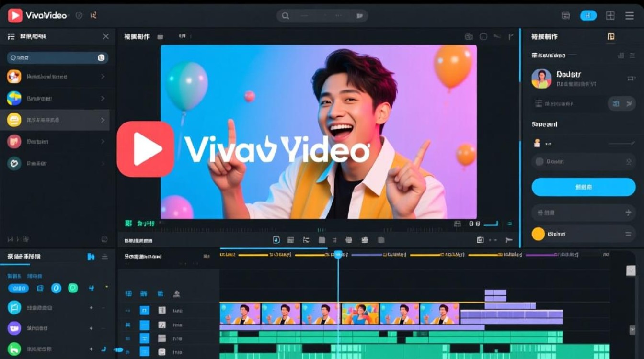Click the list icon in the left panel header
Viewport: 644px width, 359px height.
[11, 36]
